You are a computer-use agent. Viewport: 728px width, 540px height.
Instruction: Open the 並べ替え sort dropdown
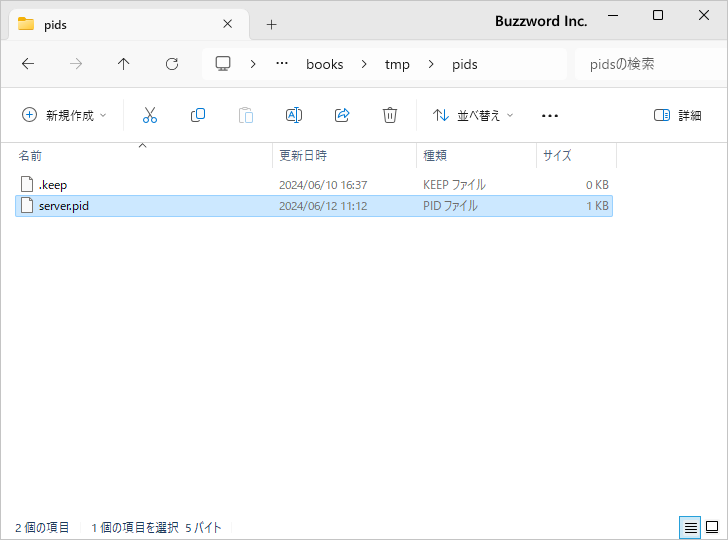(x=473, y=115)
